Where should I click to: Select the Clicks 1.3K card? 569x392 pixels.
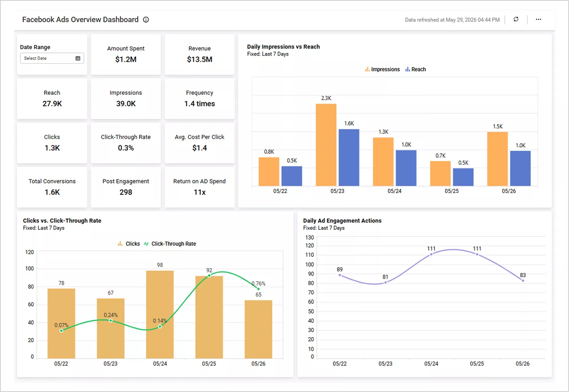pyautogui.click(x=52, y=143)
